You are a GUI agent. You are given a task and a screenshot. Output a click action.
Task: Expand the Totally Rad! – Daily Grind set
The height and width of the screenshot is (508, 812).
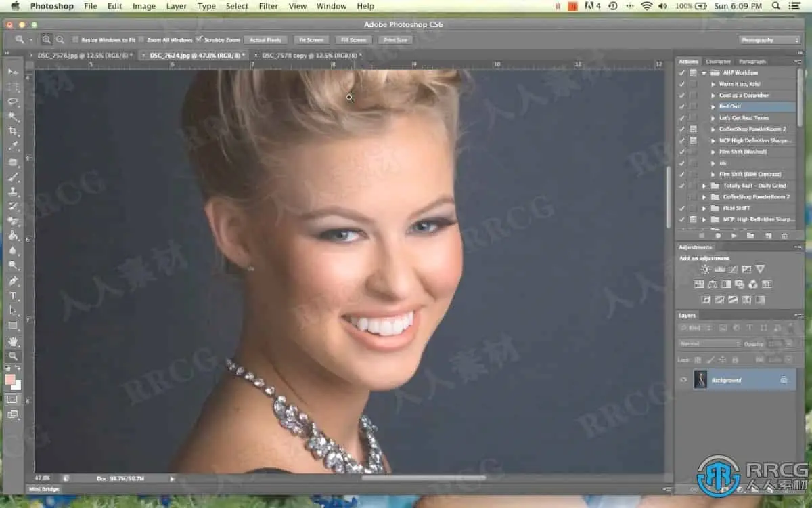(x=704, y=186)
